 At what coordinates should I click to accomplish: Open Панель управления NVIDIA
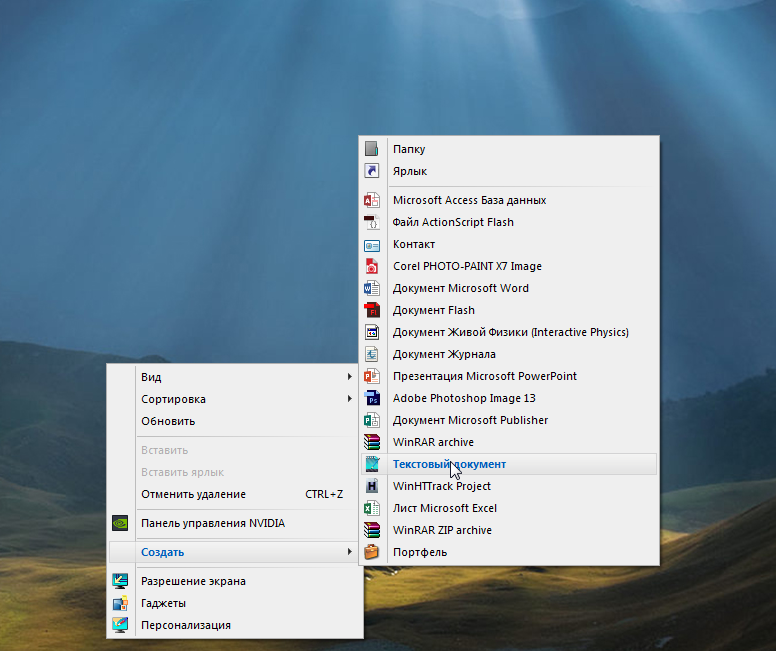[235, 523]
